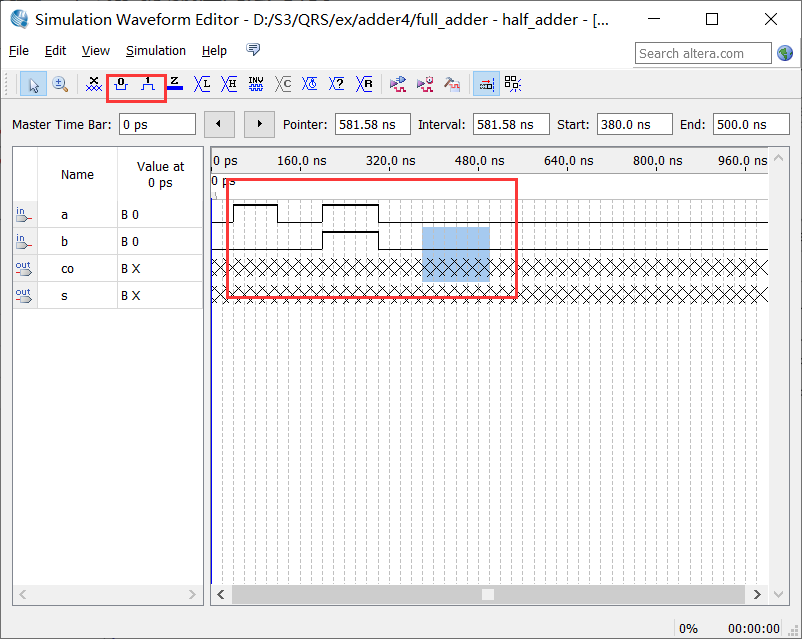This screenshot has height=639, width=802.
Task: Open the Simulation menu
Action: pos(156,51)
